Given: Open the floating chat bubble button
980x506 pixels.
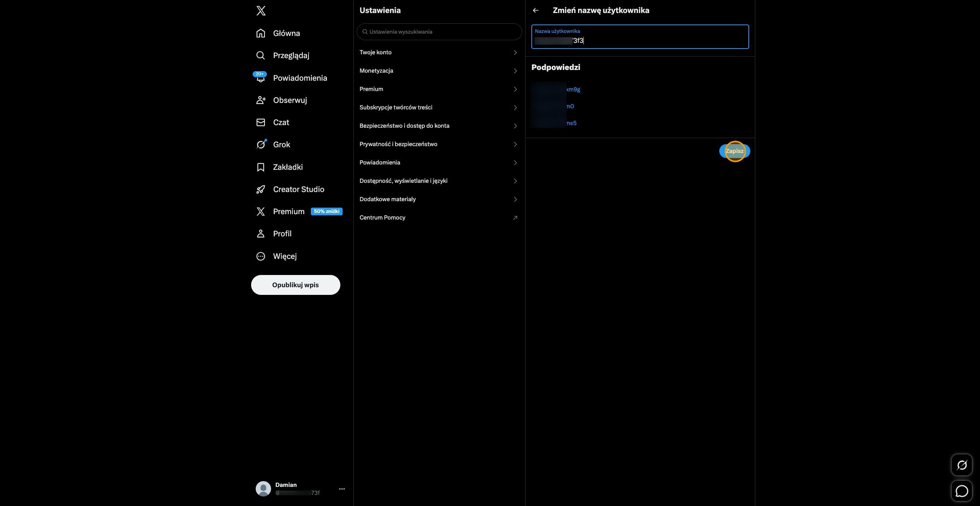Looking at the screenshot, I should (962, 491).
